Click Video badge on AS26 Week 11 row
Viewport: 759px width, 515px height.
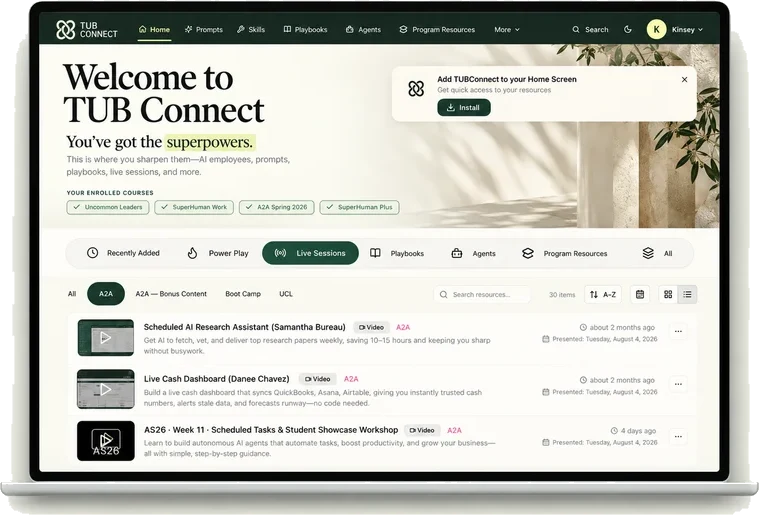(x=422, y=430)
